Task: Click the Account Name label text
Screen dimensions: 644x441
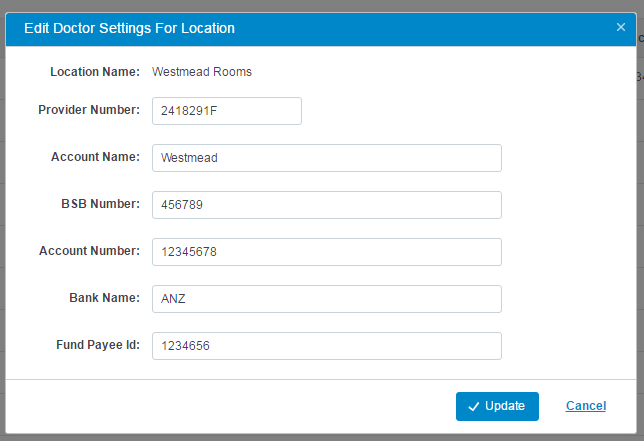Action: pos(95,157)
